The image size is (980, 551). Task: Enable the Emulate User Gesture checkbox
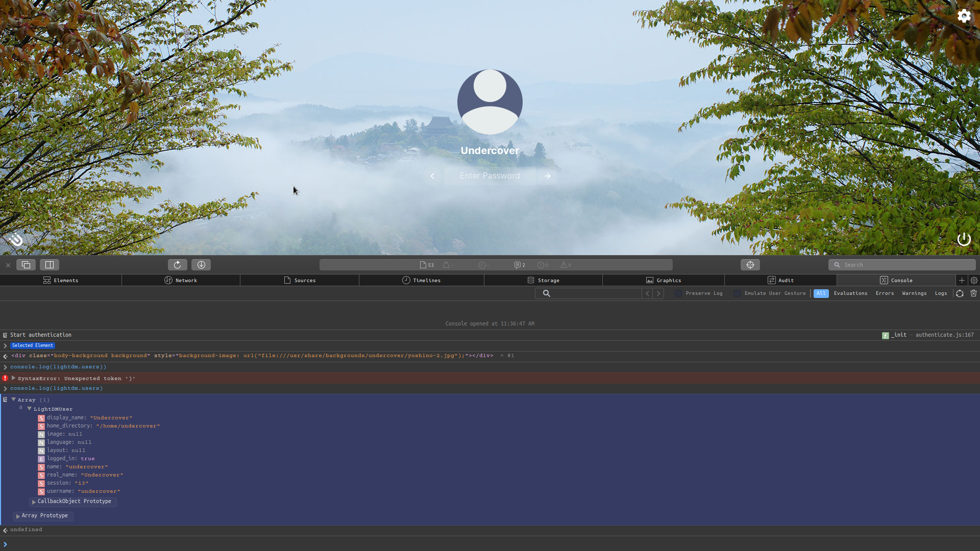coord(737,293)
